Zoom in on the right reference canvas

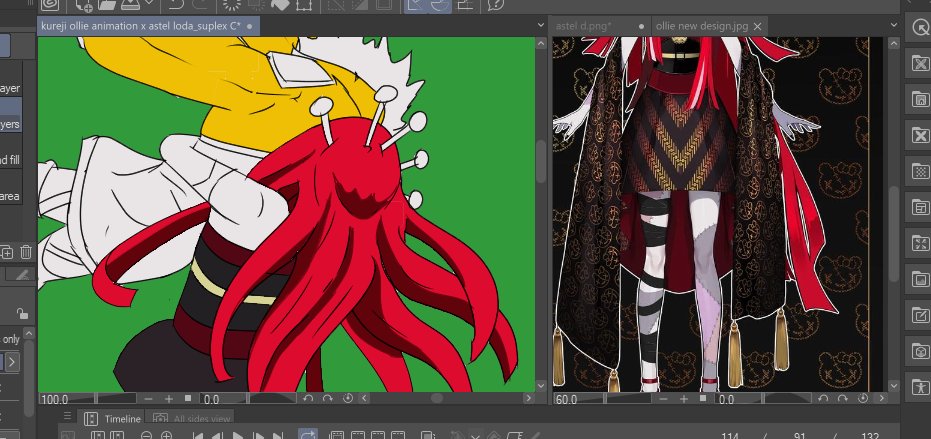coord(684,399)
